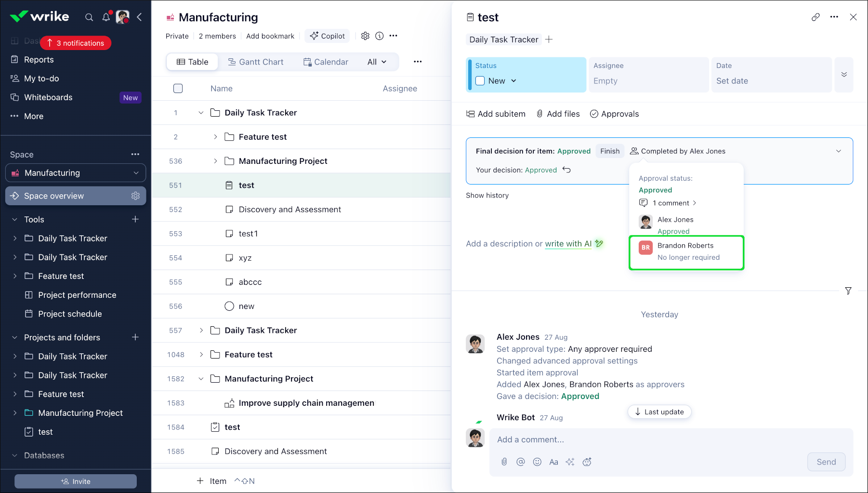
Task: Switch to the Gantt Chart view
Action: point(256,62)
